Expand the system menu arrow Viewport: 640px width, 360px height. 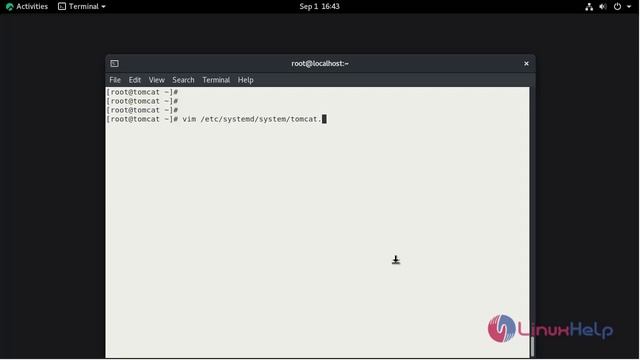[x=629, y=7]
